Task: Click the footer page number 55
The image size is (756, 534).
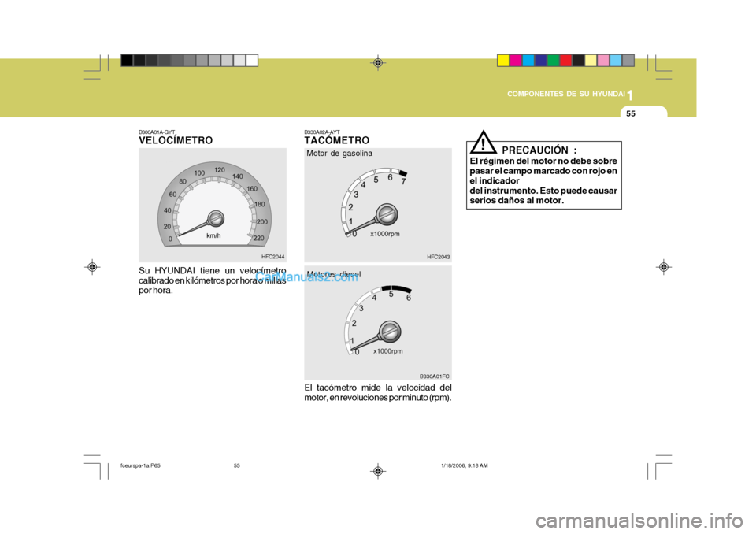Action: 237,465
